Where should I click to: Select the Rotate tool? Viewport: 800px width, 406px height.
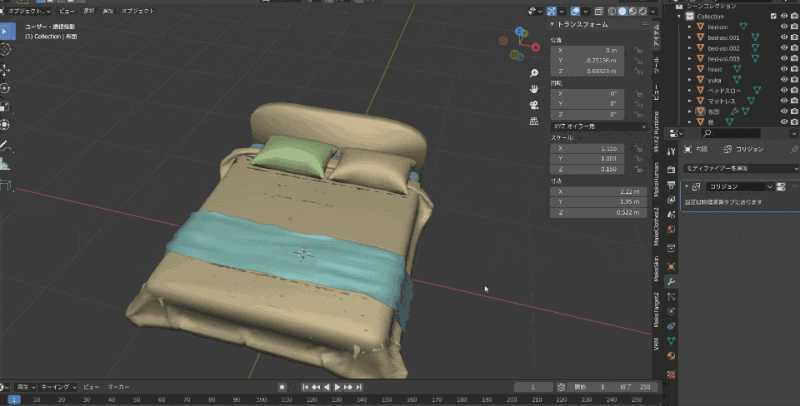coord(5,88)
